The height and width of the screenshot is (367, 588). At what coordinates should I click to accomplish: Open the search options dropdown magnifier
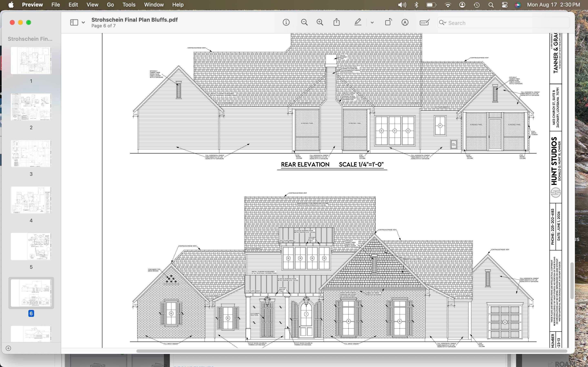pyautogui.click(x=442, y=23)
